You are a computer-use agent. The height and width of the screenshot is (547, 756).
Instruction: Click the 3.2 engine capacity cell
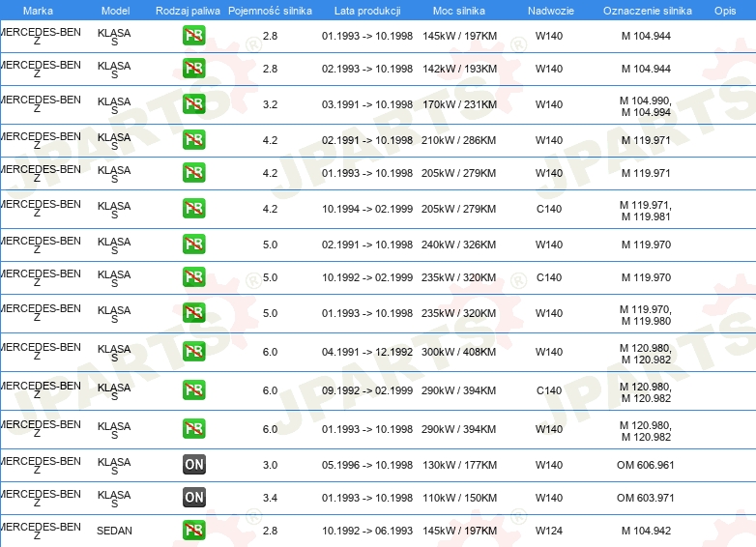pyautogui.click(x=270, y=104)
